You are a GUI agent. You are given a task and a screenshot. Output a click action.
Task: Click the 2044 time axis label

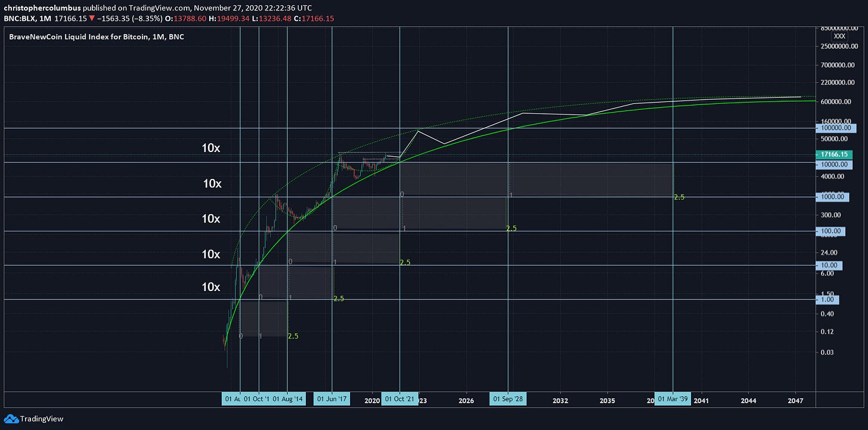[x=748, y=400]
